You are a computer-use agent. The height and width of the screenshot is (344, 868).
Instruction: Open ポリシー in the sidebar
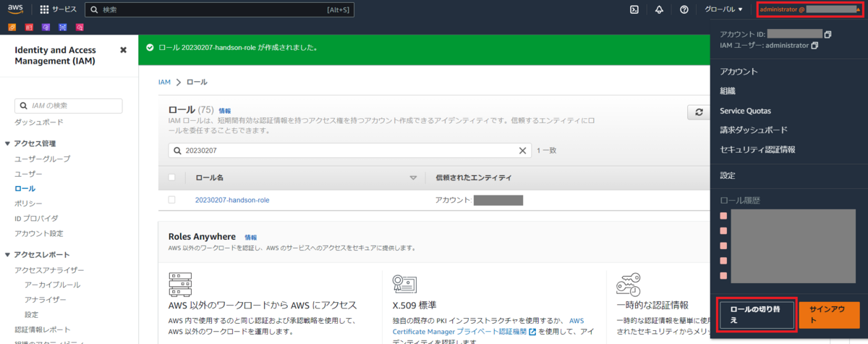[x=28, y=204]
